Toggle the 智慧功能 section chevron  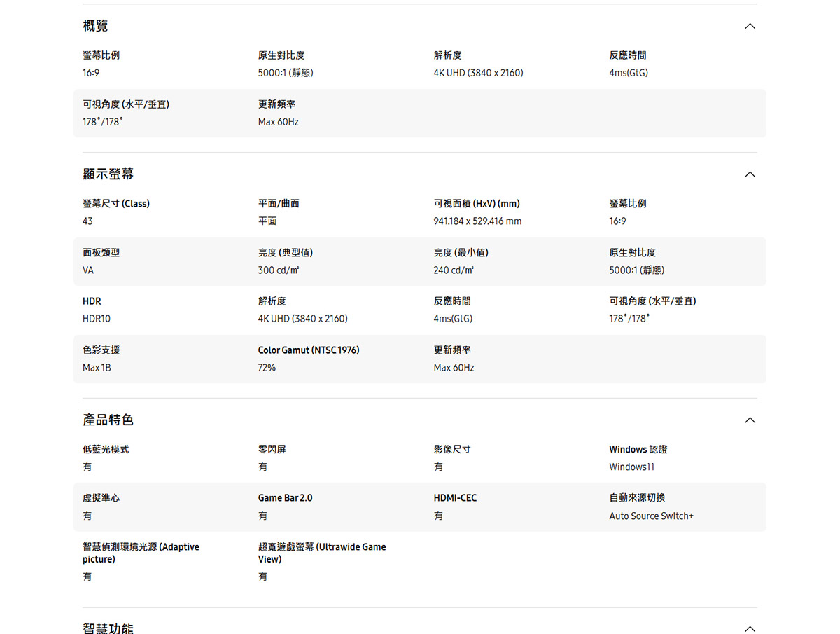tap(750, 628)
